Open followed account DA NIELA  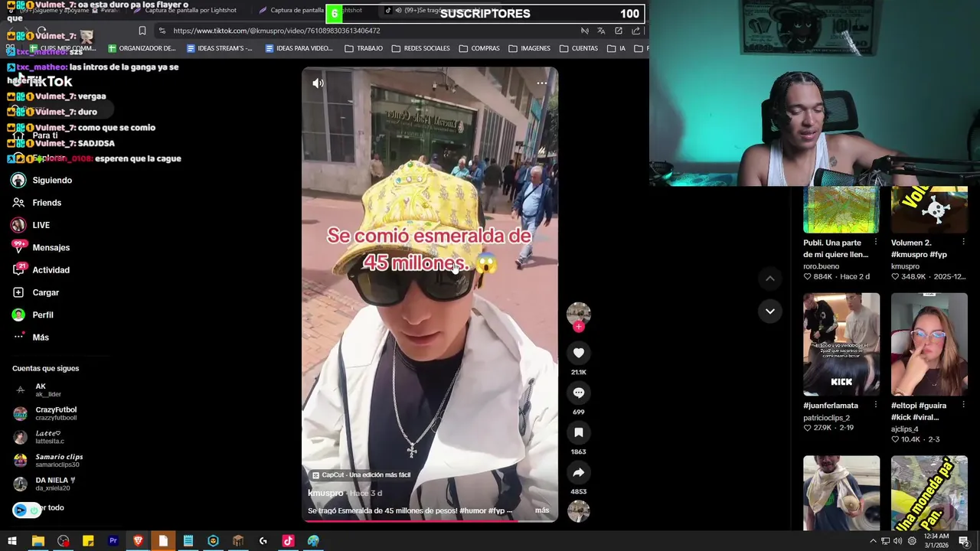pyautogui.click(x=45, y=484)
